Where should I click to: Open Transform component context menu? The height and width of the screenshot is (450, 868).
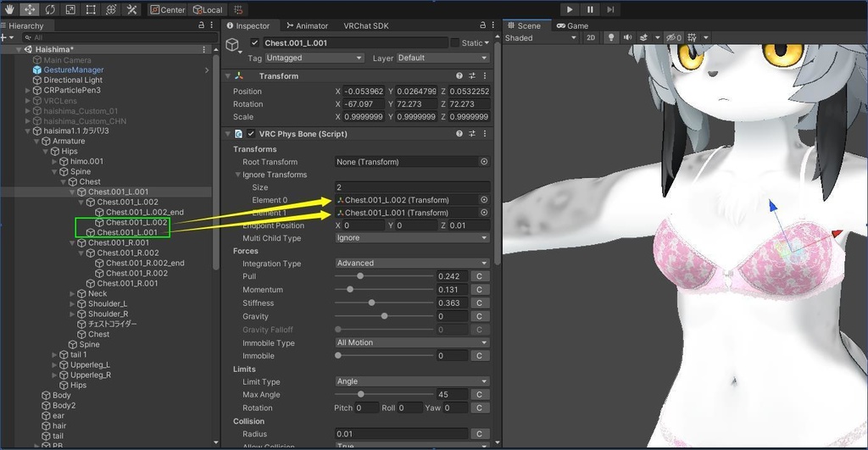(x=485, y=75)
